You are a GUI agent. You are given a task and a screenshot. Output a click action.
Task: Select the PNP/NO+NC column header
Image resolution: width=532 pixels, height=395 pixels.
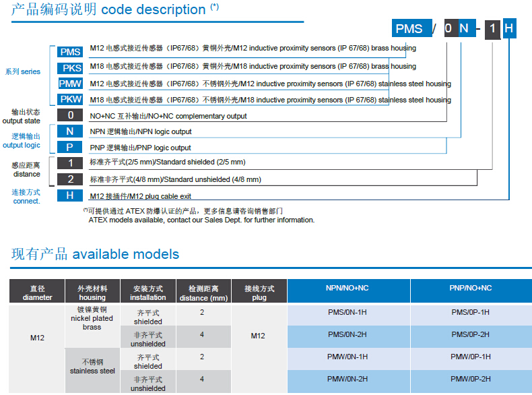point(470,288)
